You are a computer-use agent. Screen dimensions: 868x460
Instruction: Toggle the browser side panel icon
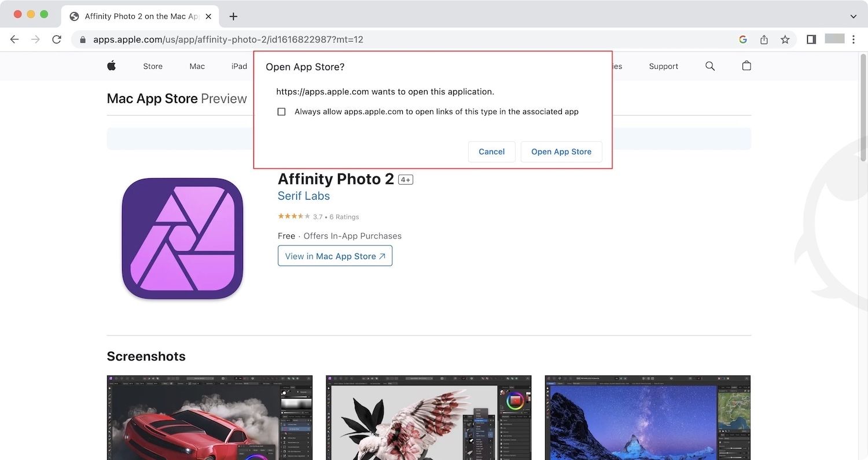[x=811, y=39]
